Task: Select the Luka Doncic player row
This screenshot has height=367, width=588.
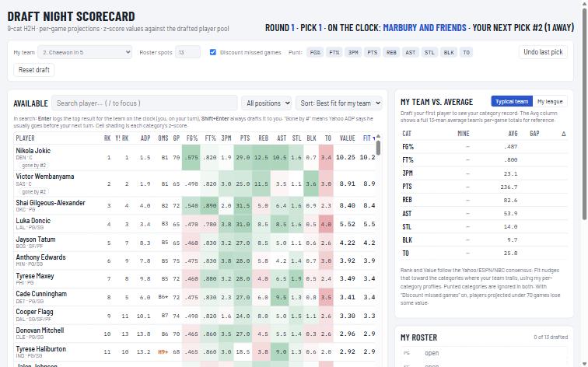Action: (x=195, y=224)
